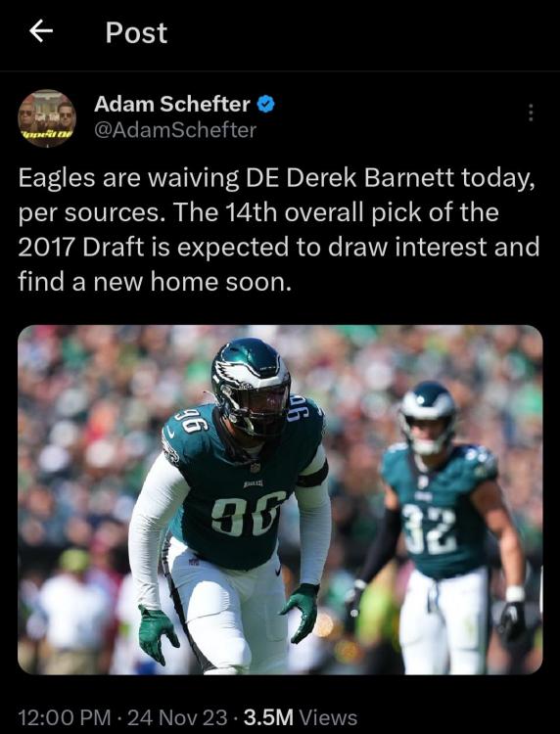This screenshot has height=734, width=560.
Task: Open the three-dot more options menu
Action: point(531,113)
